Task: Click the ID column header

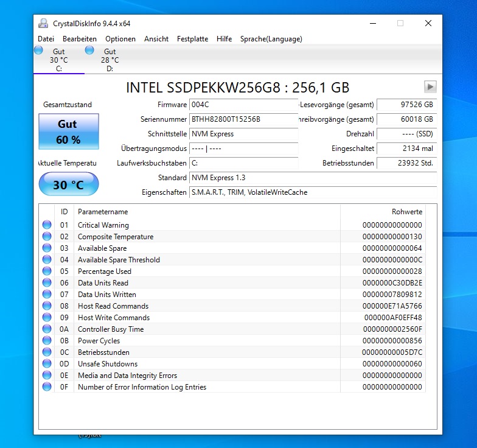Action: 64,212
